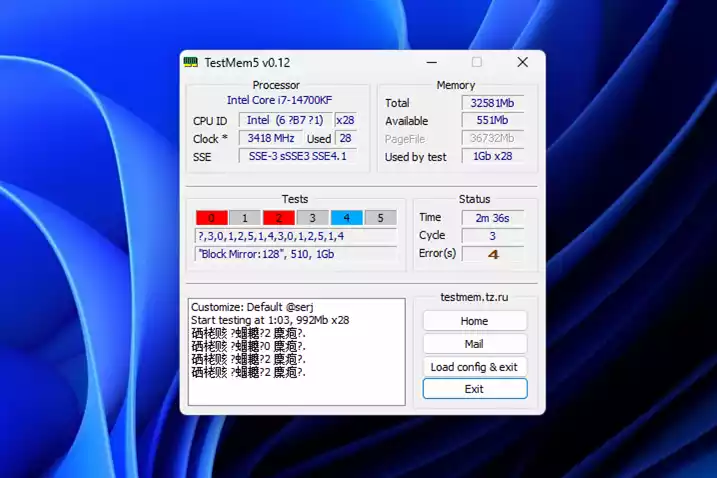The width and height of the screenshot is (717, 478).
Task: Minimize the TestMem5 window
Action: [432, 62]
